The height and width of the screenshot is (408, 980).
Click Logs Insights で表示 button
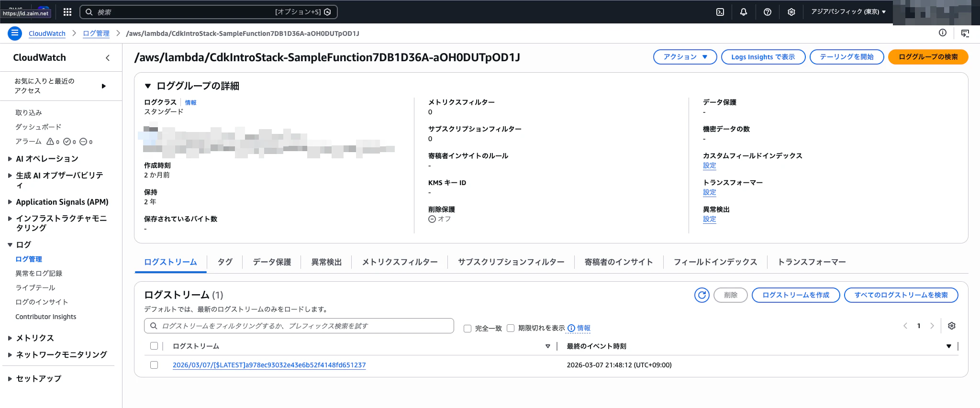[x=763, y=57]
